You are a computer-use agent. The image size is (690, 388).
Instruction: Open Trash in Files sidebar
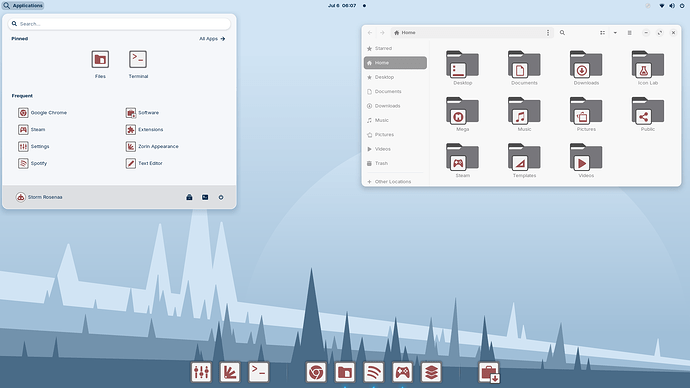395,163
